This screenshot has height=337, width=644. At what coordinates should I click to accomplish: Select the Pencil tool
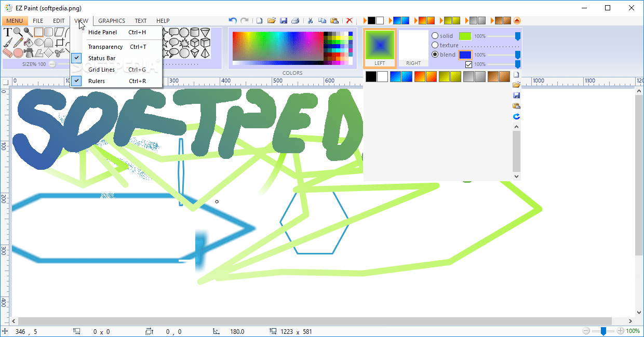click(18, 43)
